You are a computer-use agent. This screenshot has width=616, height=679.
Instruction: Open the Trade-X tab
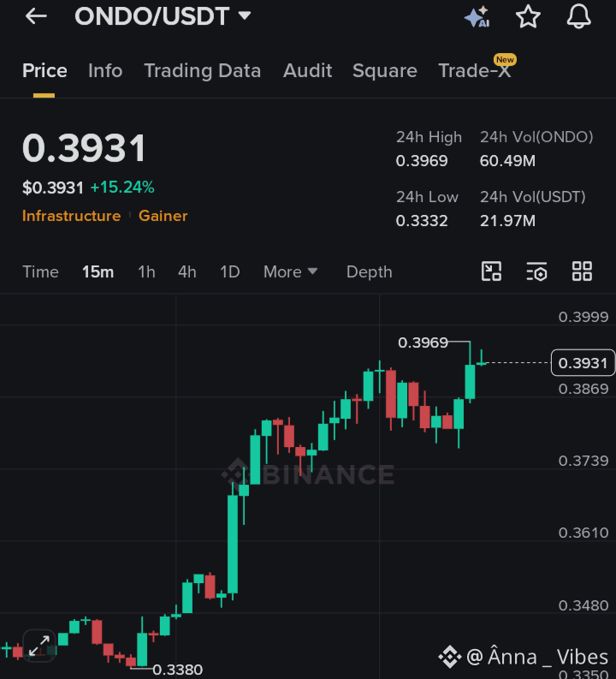tap(475, 70)
